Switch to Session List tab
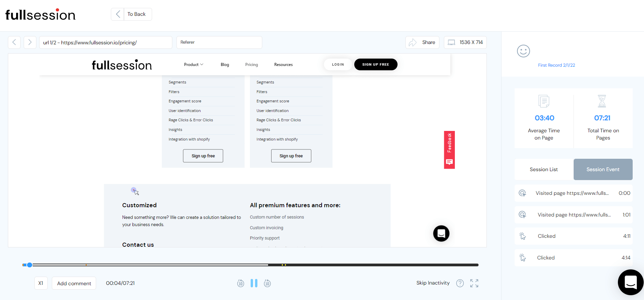 click(543, 169)
